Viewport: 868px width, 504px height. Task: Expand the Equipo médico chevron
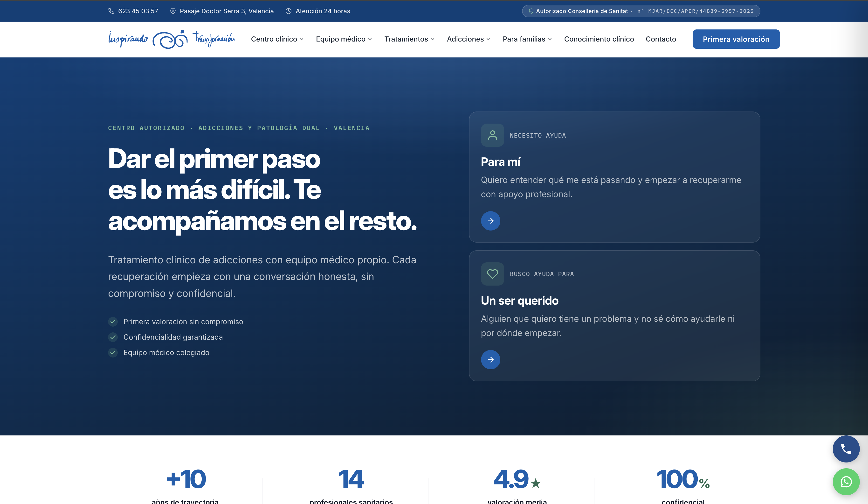(370, 39)
